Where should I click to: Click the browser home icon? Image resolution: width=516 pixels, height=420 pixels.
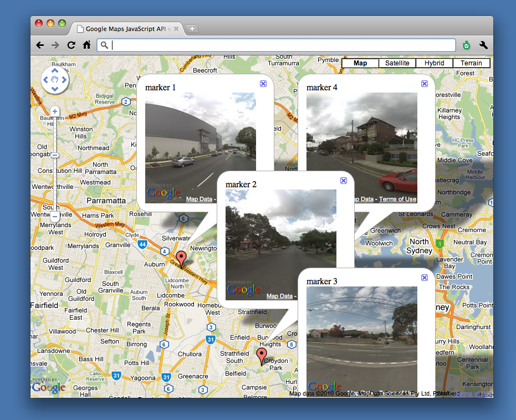(x=86, y=45)
